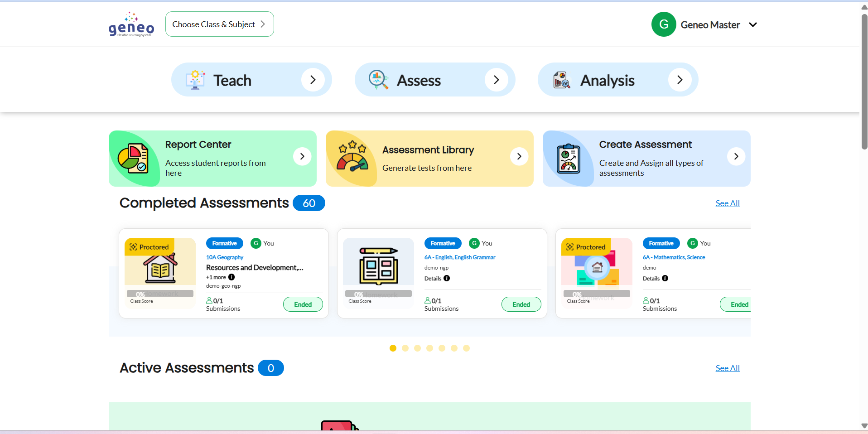
Task: Select the third carousel page dot
Action: [x=417, y=348]
